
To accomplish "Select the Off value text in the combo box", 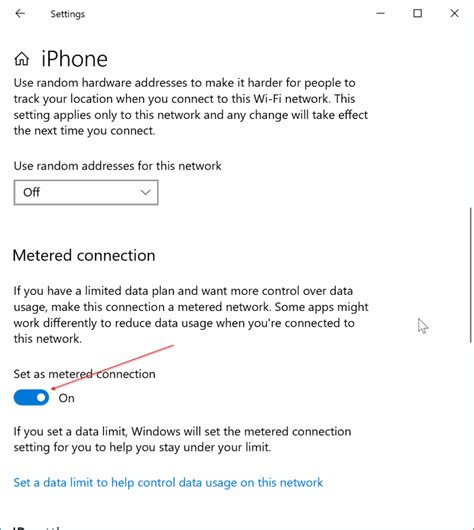I will (x=31, y=192).
